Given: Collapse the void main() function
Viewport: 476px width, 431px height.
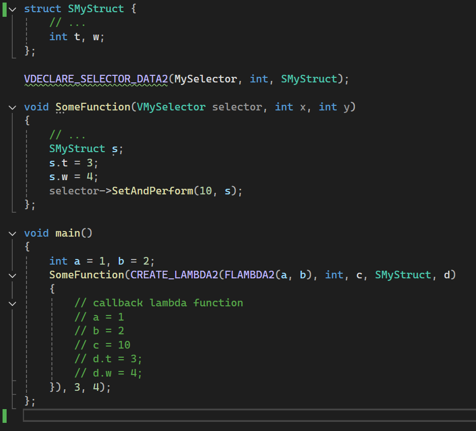Looking at the screenshot, I should point(12,234).
